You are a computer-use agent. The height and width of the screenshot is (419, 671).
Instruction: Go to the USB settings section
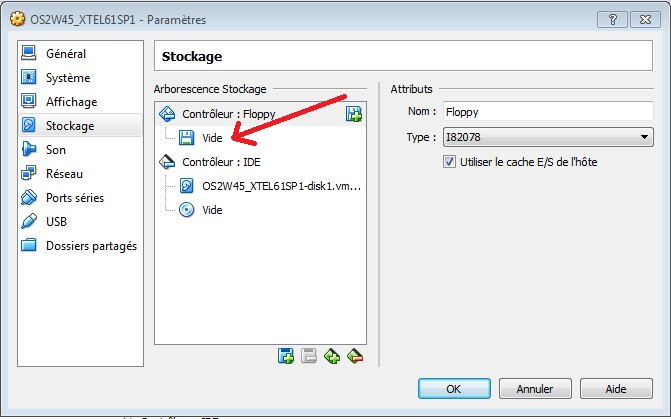[56, 222]
